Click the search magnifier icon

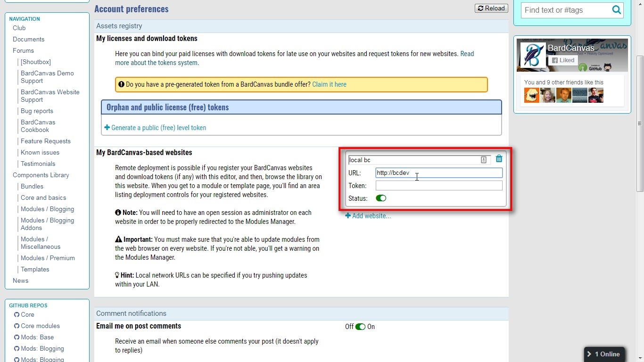[x=616, y=10]
